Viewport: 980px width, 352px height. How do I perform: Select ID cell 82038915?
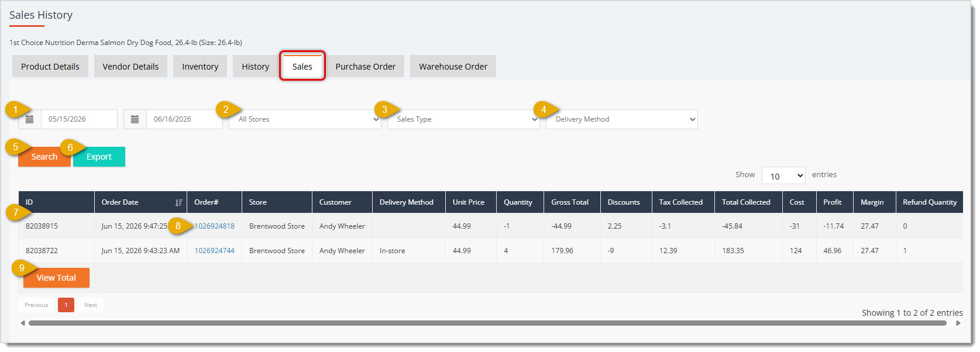pyautogui.click(x=42, y=226)
